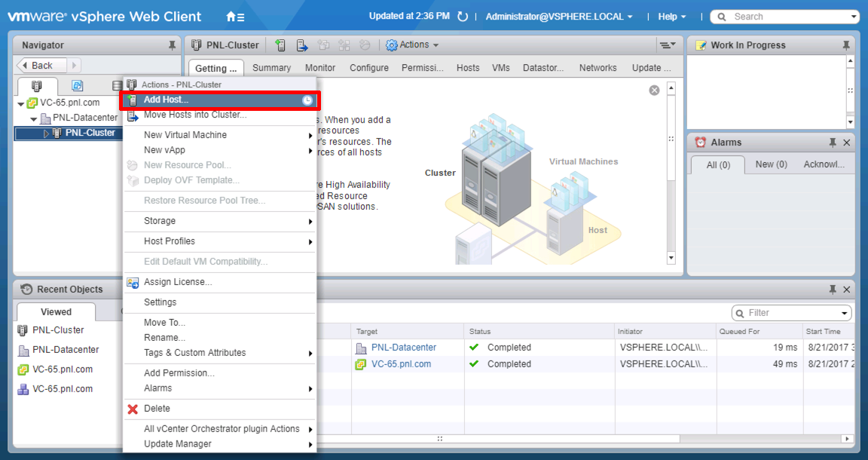This screenshot has width=868, height=460.
Task: Open the Hosts and Clusters navigator tab
Action: point(36,86)
